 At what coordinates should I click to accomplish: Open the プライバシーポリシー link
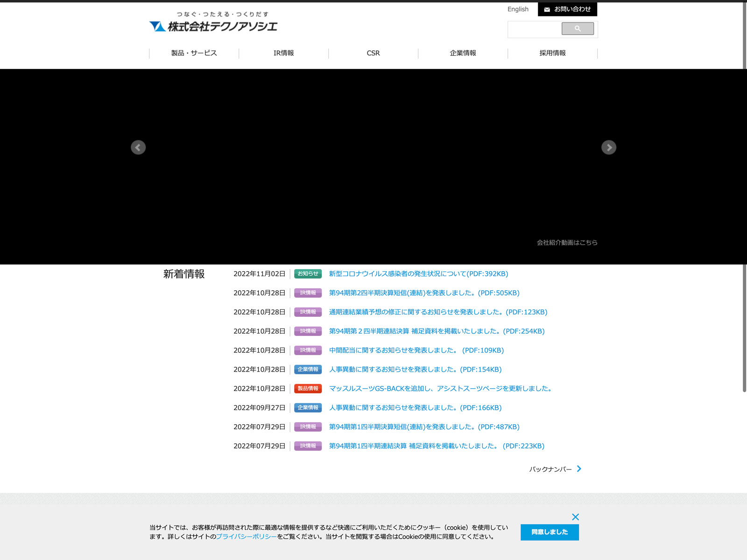click(246, 537)
